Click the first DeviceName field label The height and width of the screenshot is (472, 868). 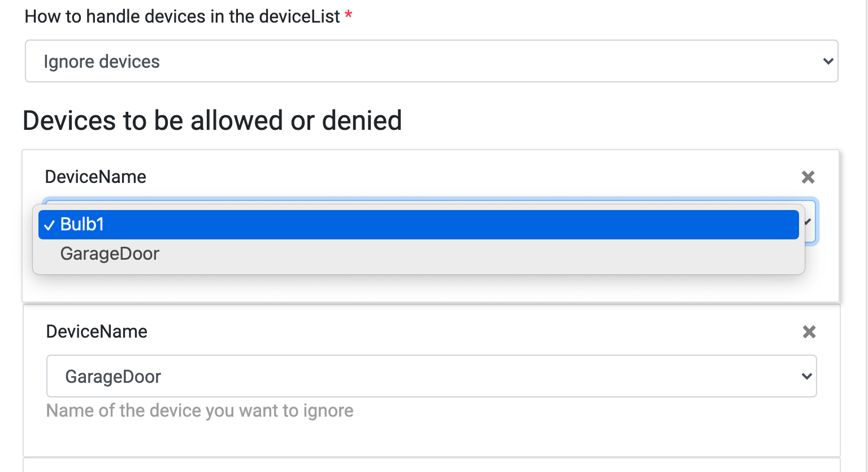(95, 177)
